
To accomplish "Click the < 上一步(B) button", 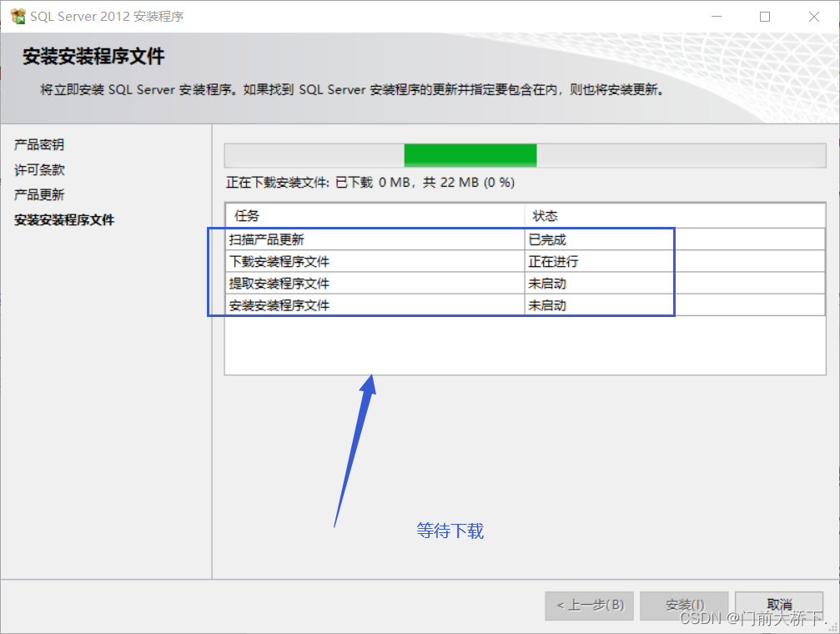I will click(589, 606).
